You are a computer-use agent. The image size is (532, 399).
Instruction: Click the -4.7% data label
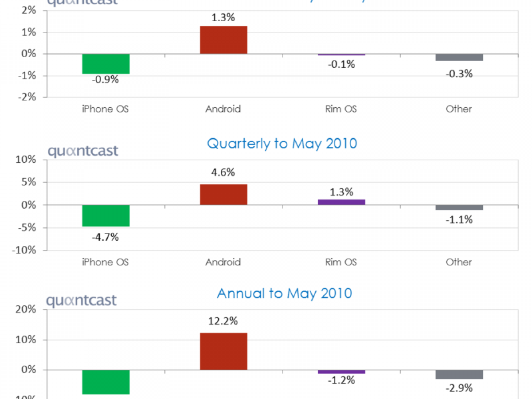coord(106,237)
